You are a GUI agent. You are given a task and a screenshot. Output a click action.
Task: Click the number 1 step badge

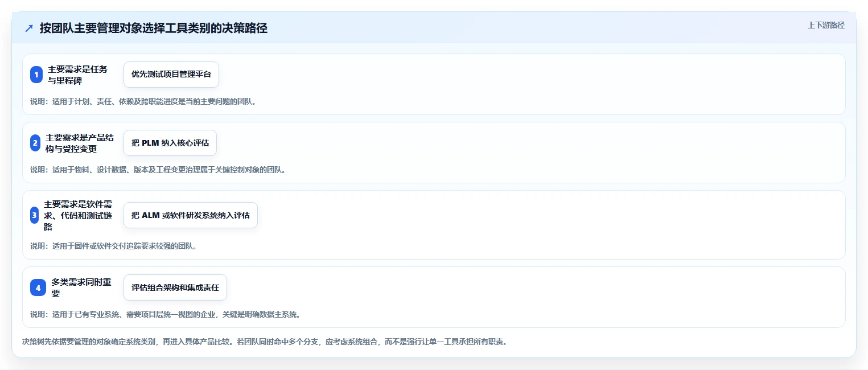pos(36,75)
